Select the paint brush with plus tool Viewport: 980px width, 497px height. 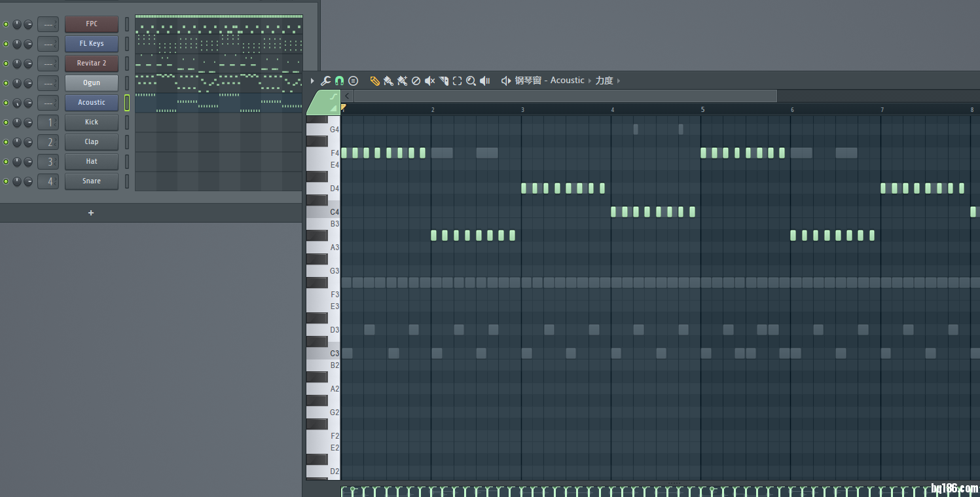402,81
